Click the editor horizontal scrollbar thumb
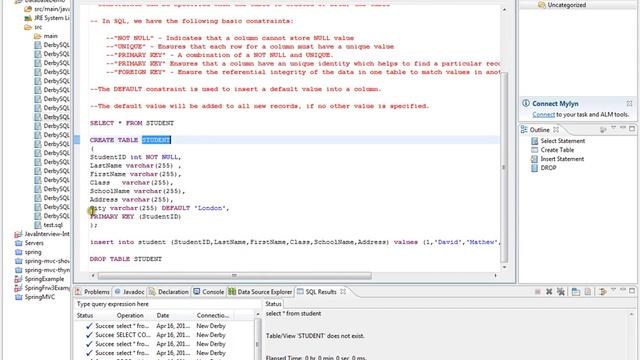This screenshot has width=640, height=360. (234, 276)
